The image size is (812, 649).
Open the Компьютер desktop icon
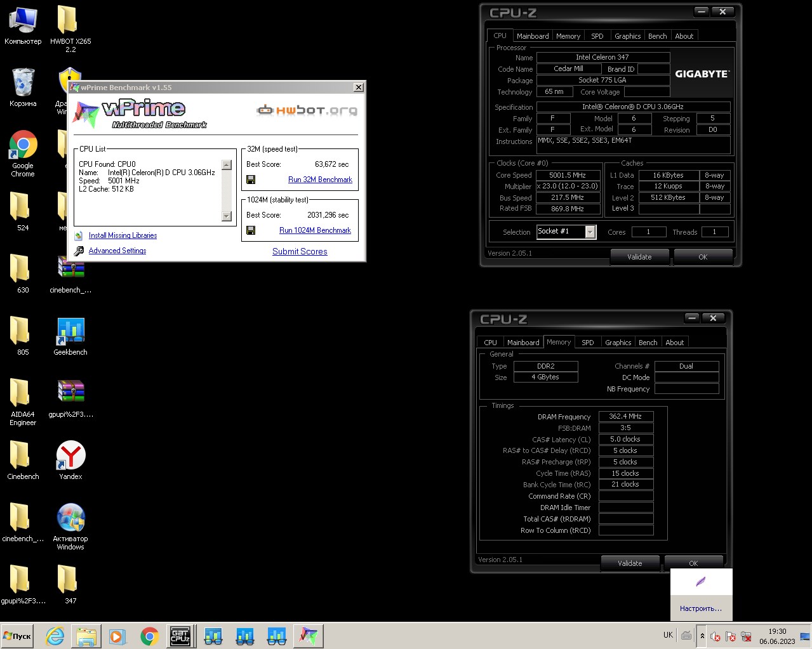23,25
